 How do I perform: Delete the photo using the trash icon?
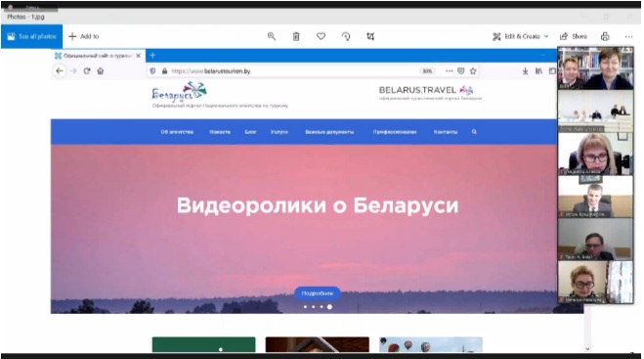[x=296, y=36]
